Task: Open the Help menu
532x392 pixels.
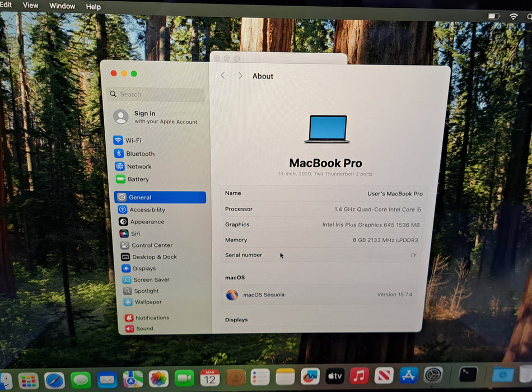Action: (x=94, y=7)
